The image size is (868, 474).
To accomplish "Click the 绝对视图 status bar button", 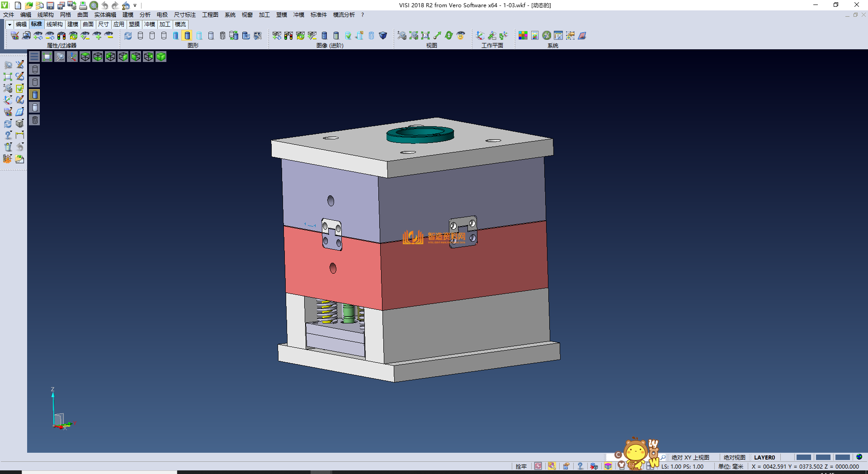I will click(734, 457).
